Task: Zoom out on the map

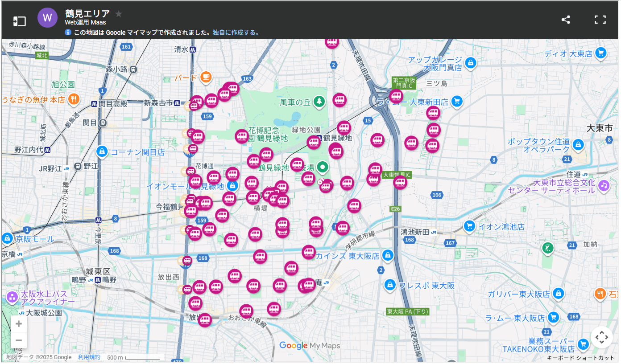Action: pyautogui.click(x=19, y=340)
